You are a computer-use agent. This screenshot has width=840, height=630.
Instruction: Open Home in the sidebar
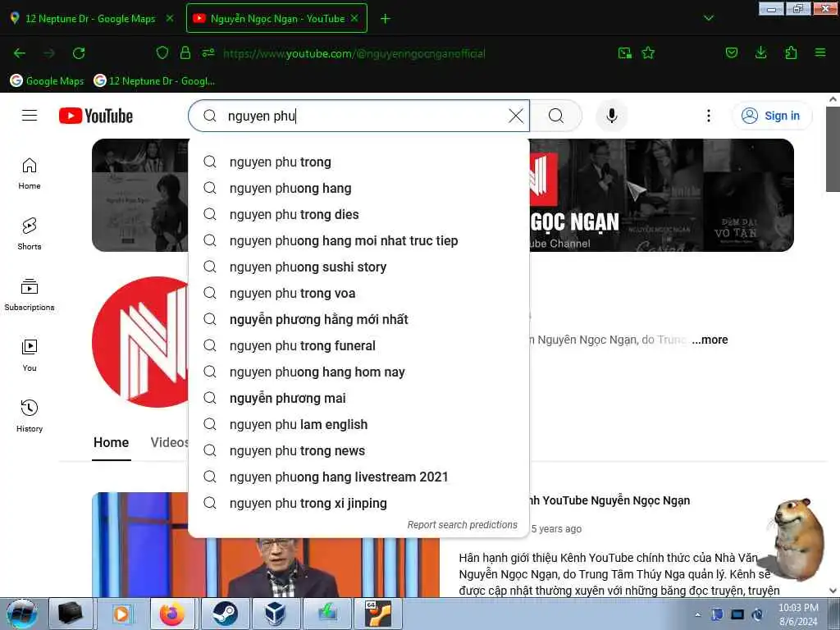(x=30, y=174)
